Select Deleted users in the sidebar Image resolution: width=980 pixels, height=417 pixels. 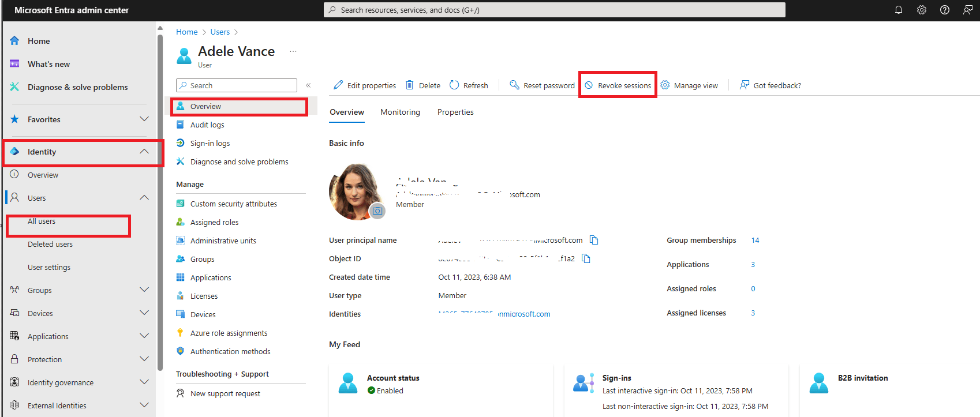(x=50, y=244)
